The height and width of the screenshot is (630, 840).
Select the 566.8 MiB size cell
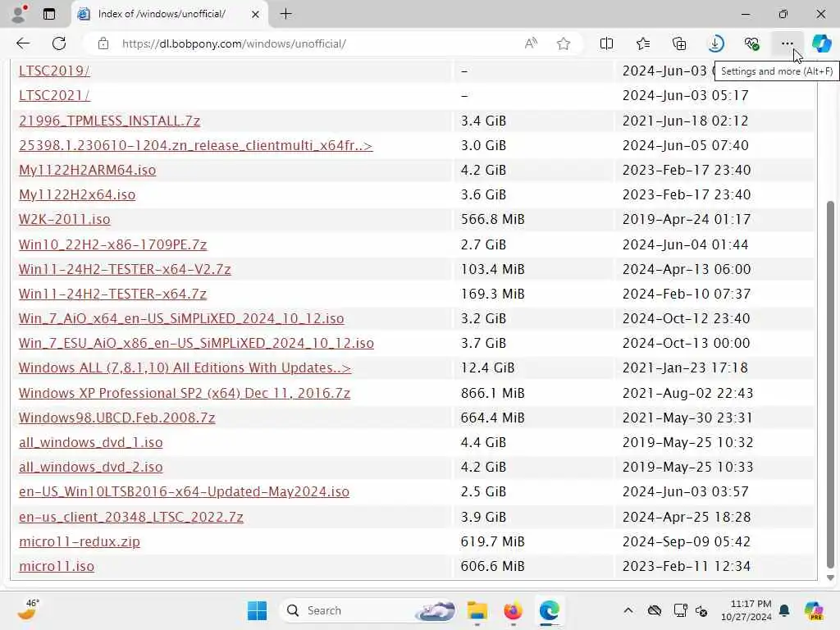pyautogui.click(x=492, y=219)
